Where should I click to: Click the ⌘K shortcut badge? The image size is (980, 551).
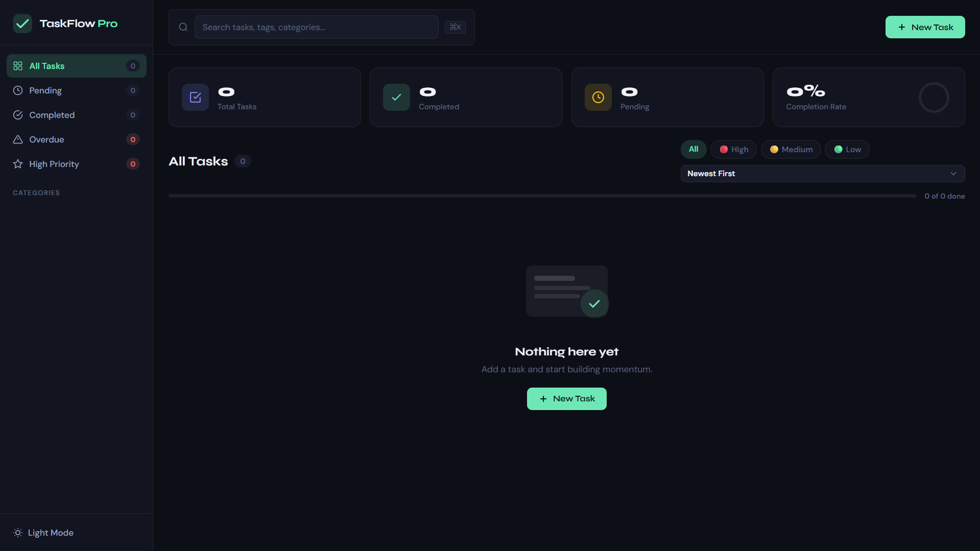coord(455,27)
